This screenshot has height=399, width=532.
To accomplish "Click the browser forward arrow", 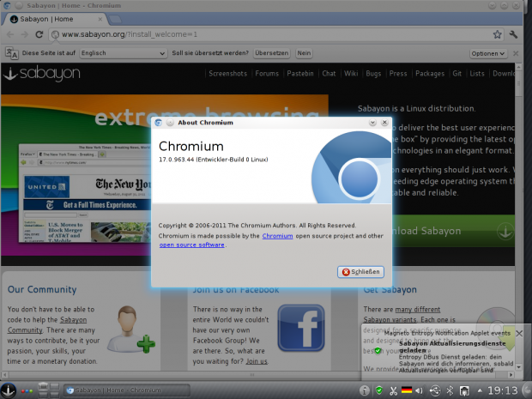I will (24, 34).
